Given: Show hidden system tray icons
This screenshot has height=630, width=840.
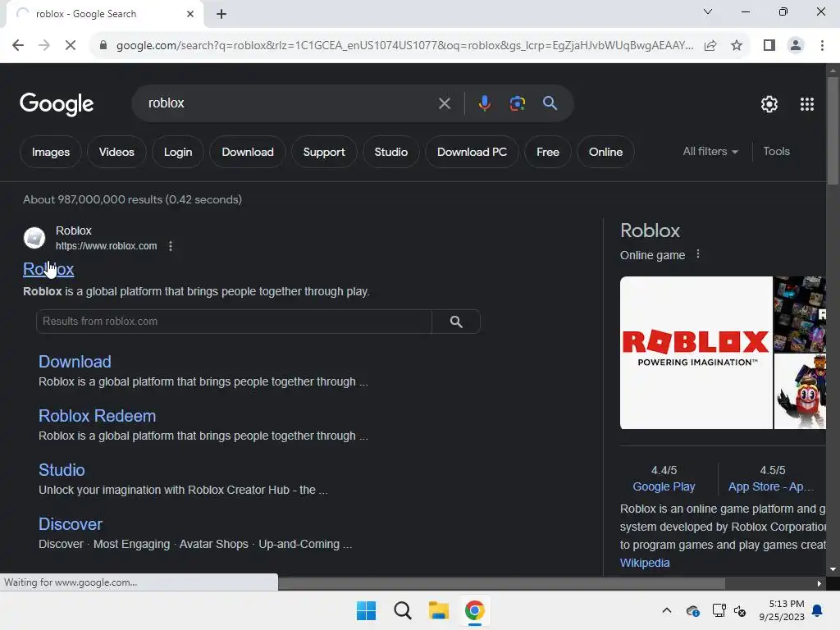Looking at the screenshot, I should [x=666, y=610].
